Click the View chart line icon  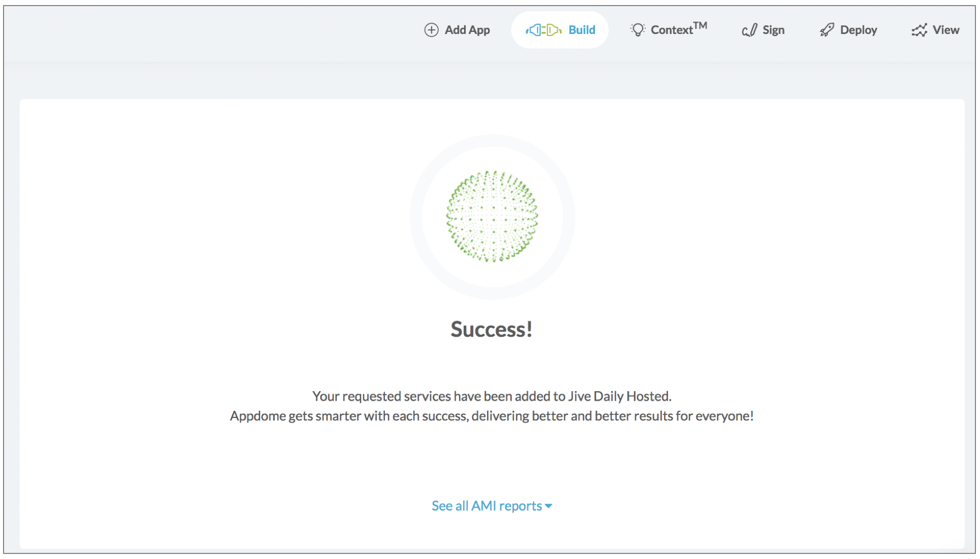(x=919, y=30)
